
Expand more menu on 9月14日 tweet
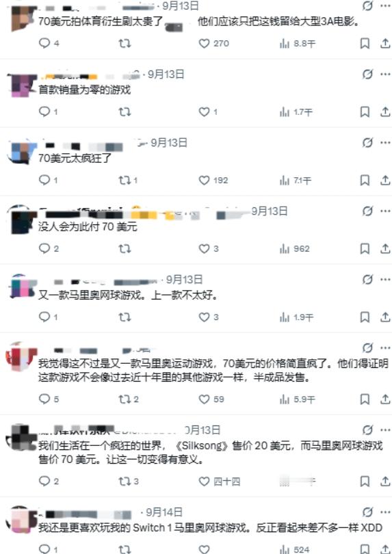385,512
